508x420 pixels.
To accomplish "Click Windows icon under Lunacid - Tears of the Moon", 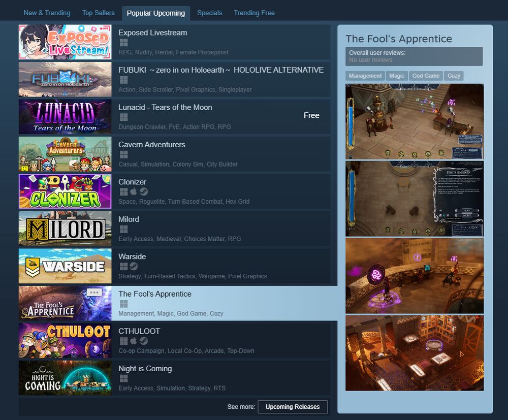I will point(123,117).
